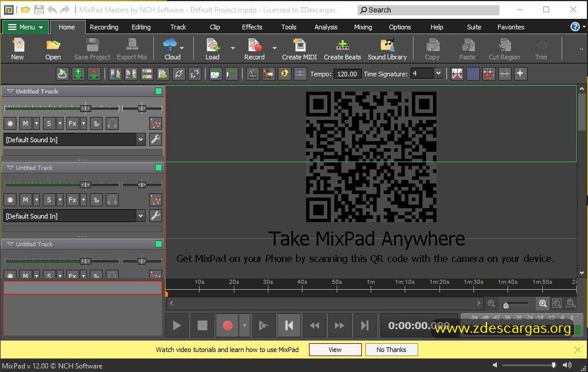Start playback with the Play button

click(x=177, y=325)
